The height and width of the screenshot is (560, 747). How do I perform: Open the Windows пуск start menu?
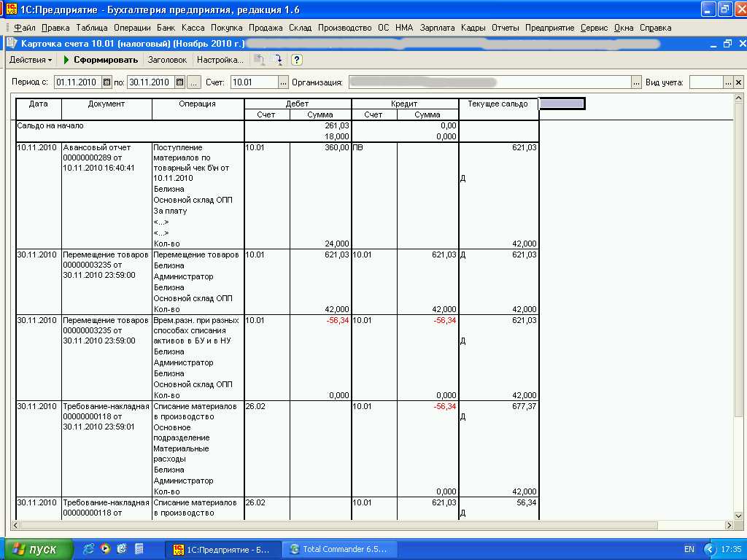point(36,549)
